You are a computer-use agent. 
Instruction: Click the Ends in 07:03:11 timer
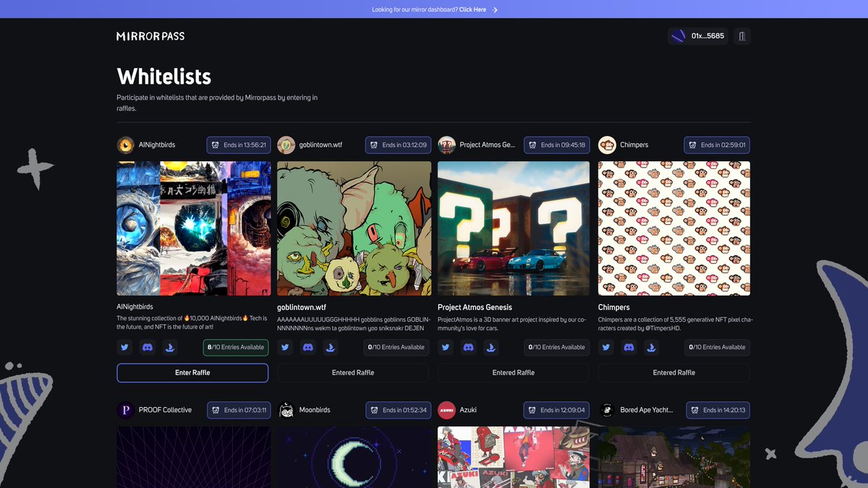click(239, 410)
